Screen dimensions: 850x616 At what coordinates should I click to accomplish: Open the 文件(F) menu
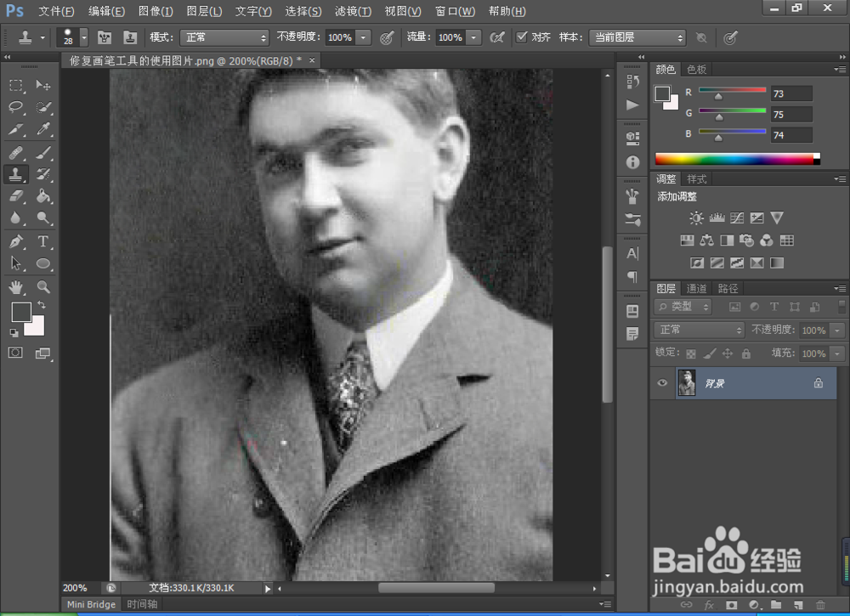[x=56, y=11]
